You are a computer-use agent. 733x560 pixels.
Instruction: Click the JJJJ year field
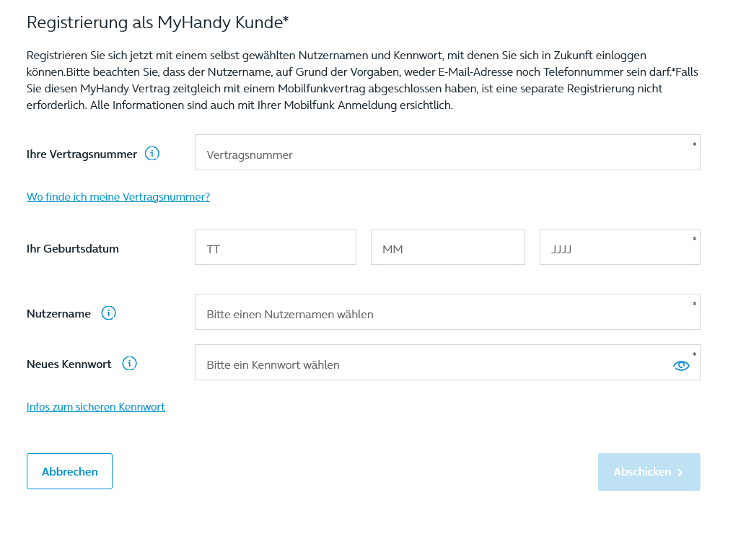pos(620,247)
